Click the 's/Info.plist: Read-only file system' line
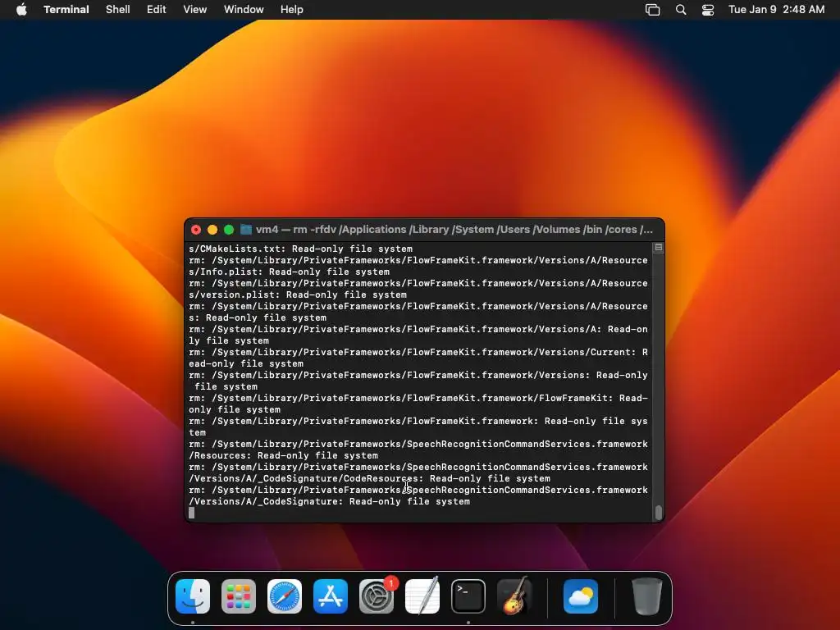840x630 pixels. (290, 272)
